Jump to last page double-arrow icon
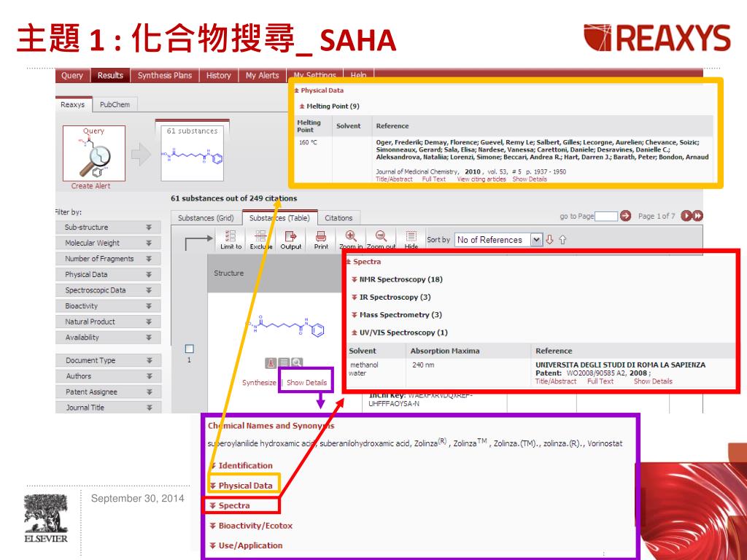 pyautogui.click(x=697, y=216)
